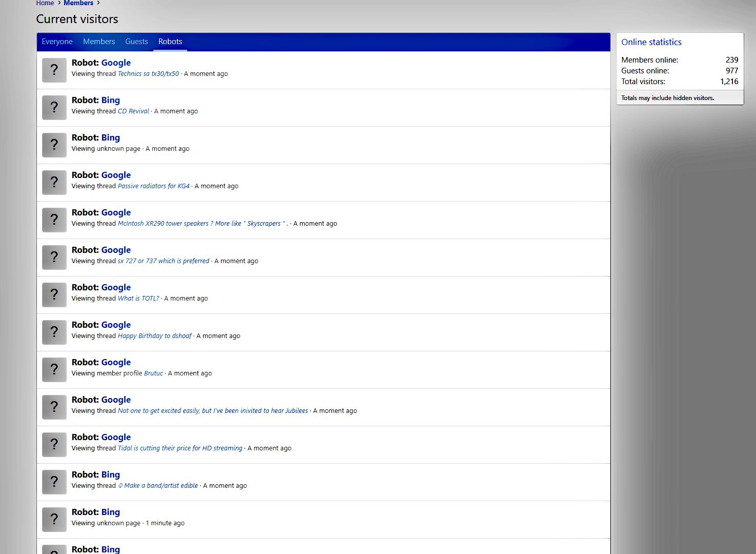This screenshot has height=554, width=756.
Task: Click the Bing name in the CD Revival row
Action: 111,100
